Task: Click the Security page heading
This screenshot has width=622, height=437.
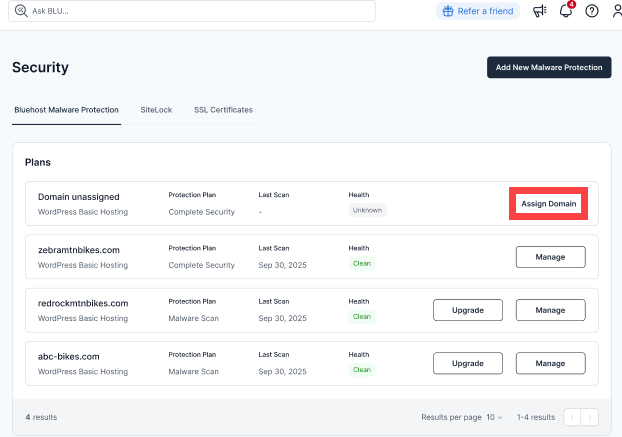Action: coord(40,67)
